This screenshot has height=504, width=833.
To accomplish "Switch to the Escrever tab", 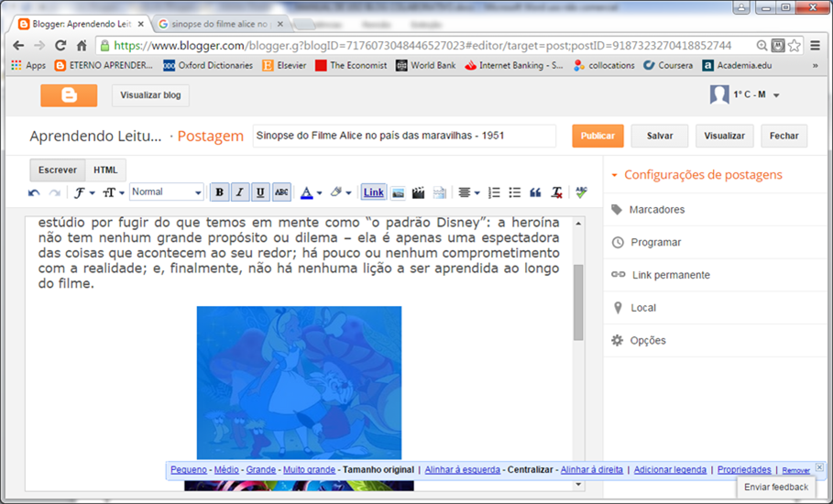I will point(58,170).
